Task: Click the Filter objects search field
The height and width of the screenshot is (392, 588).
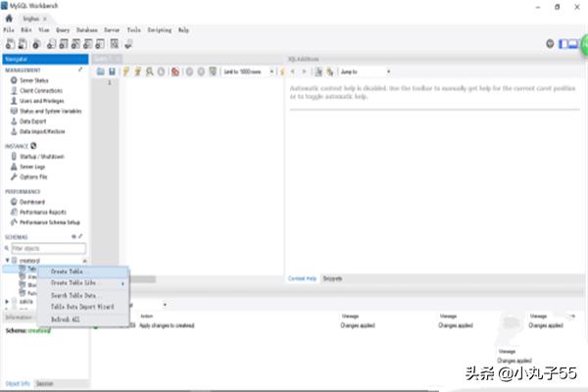Action: [48, 248]
